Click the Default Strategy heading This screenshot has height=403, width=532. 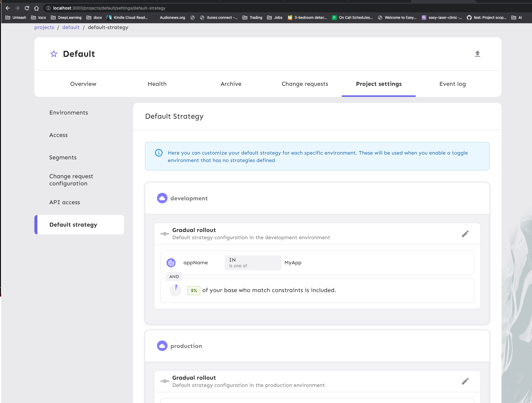(x=174, y=116)
